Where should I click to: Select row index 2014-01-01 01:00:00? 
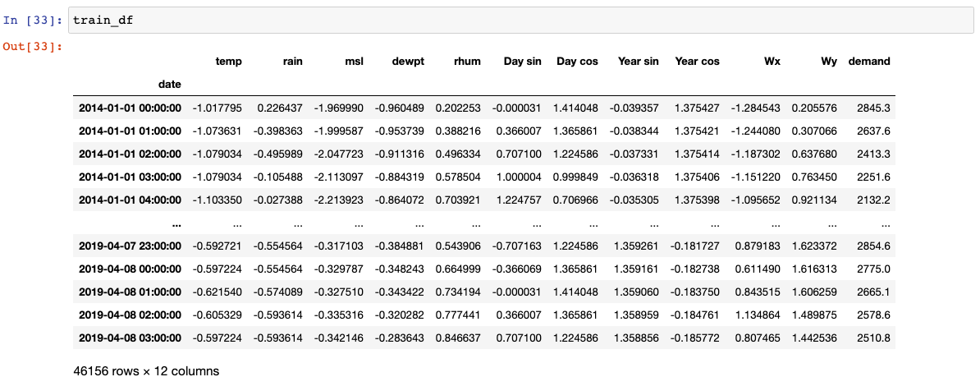[130, 131]
